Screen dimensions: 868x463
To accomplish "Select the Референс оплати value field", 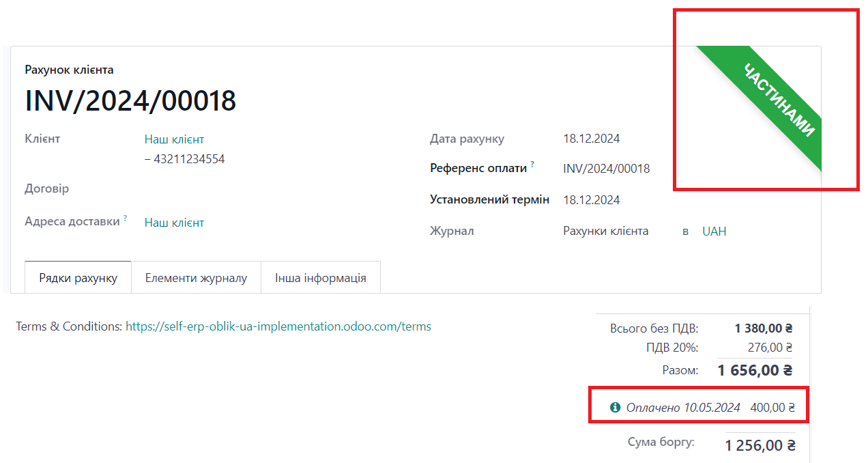I will (x=606, y=169).
